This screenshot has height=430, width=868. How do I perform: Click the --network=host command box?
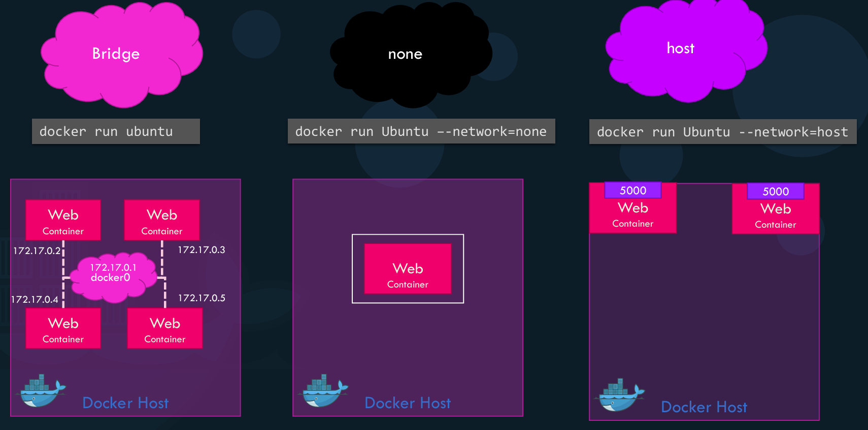[x=722, y=132]
